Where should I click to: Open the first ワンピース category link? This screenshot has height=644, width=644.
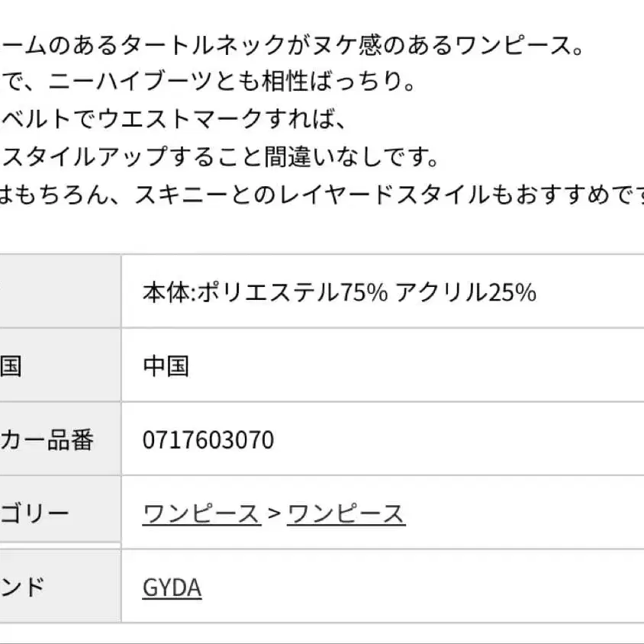(x=201, y=514)
